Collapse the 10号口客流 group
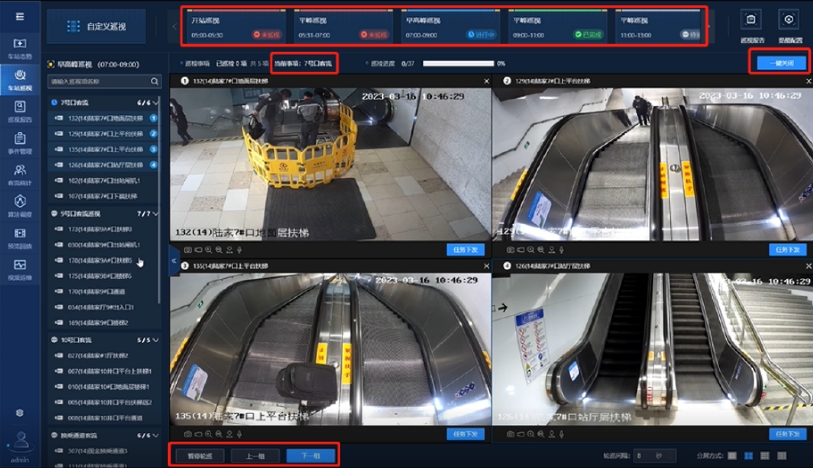This screenshot has width=813, height=468. tap(157, 340)
